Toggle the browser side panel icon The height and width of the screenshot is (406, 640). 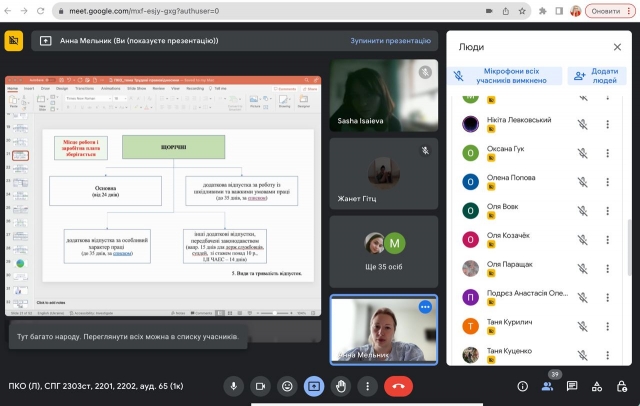559,11
